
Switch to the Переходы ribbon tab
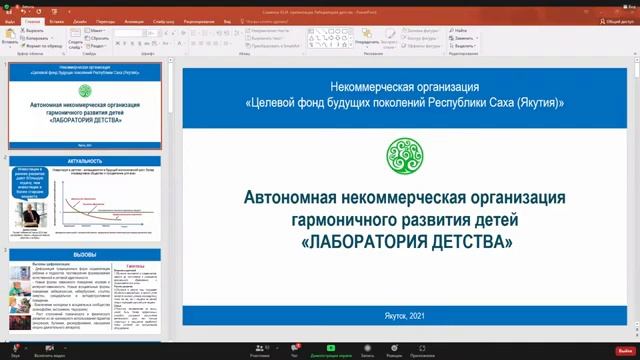point(105,21)
